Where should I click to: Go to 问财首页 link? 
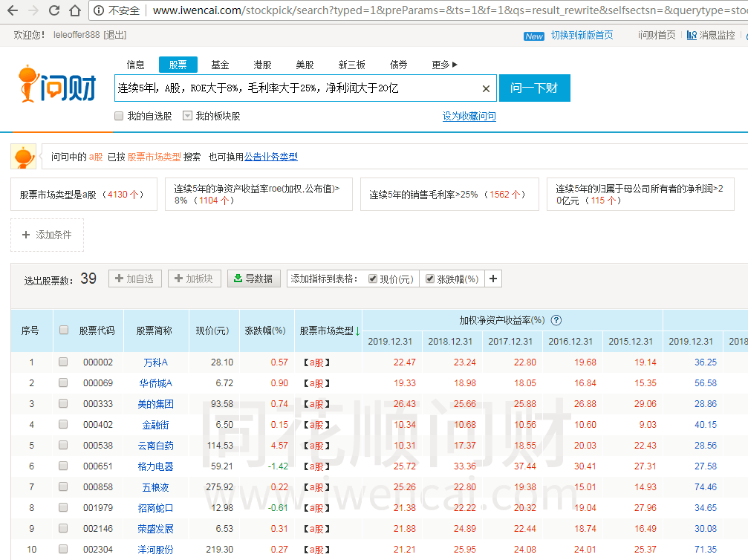coord(657,36)
